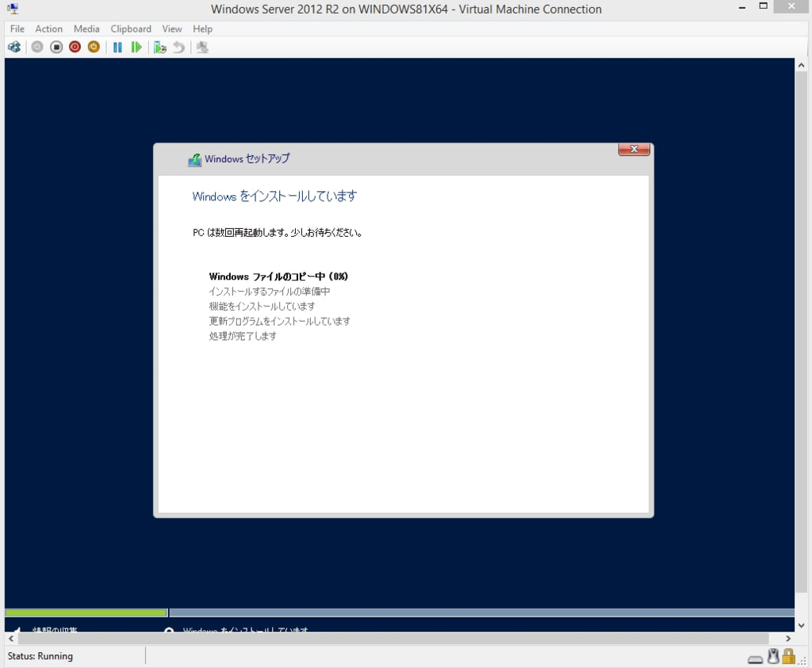
Task: Close the Windows Setup dialog
Action: click(634, 149)
